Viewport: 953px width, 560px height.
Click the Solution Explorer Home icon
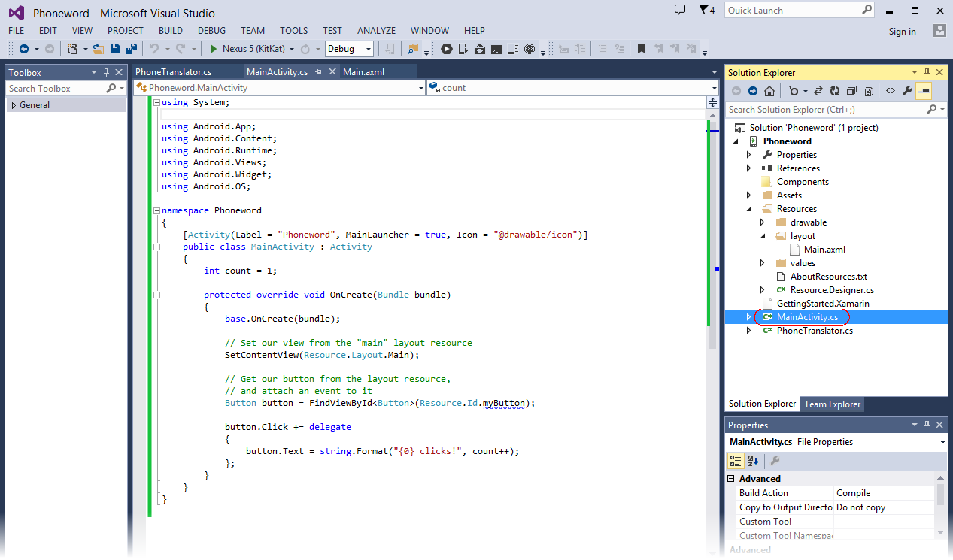coord(769,91)
